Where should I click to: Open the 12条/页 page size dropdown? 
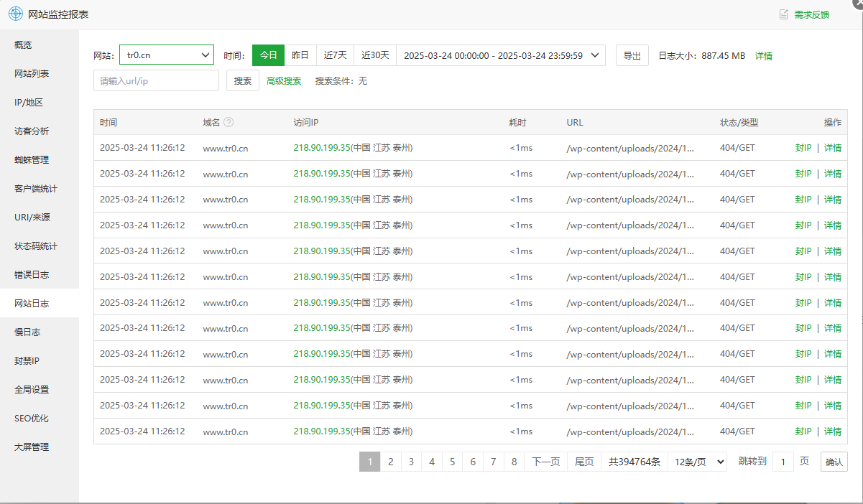pos(697,462)
